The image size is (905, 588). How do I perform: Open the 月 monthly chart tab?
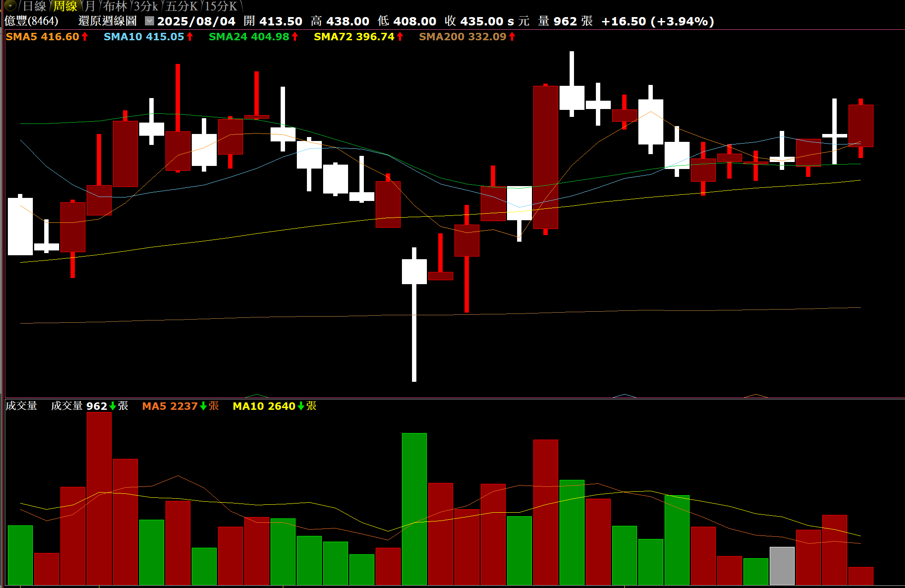[90, 6]
